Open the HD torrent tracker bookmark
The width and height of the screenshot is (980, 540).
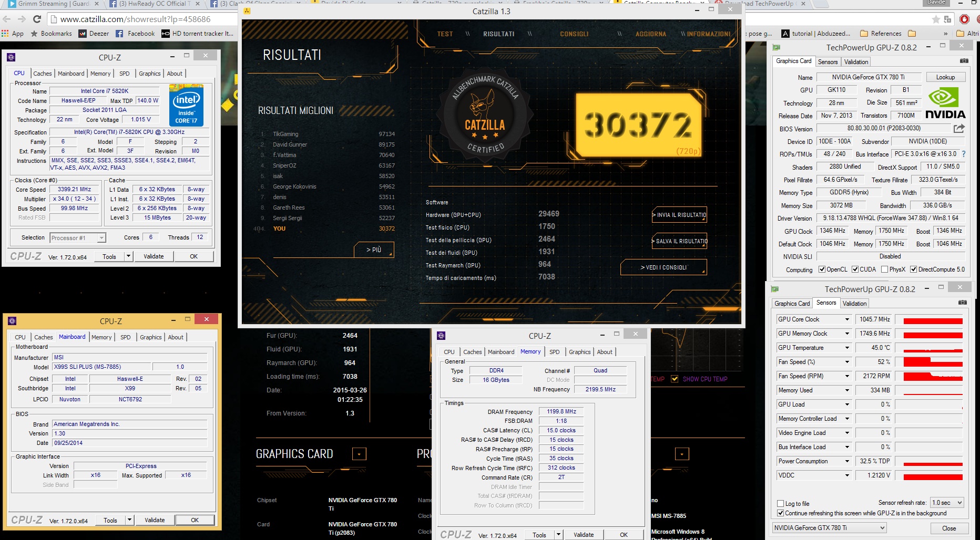[197, 34]
